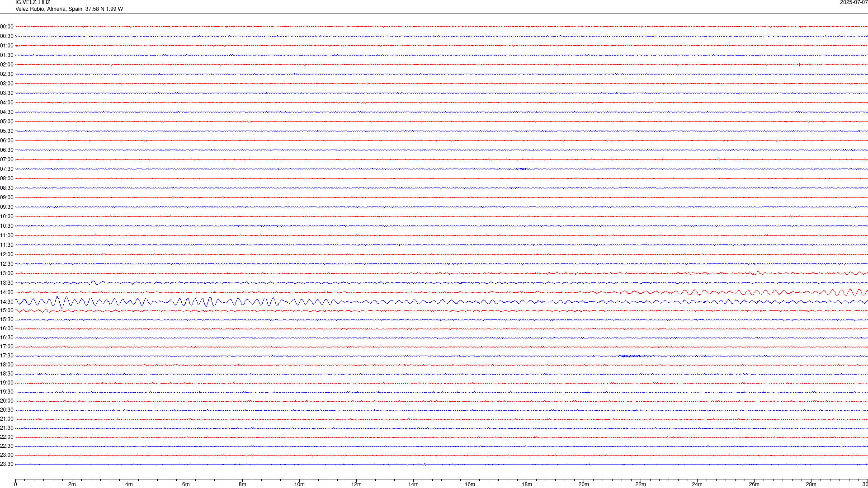868x488 pixels.
Task: Click the 06:30 time row label
Action: pyautogui.click(x=7, y=150)
